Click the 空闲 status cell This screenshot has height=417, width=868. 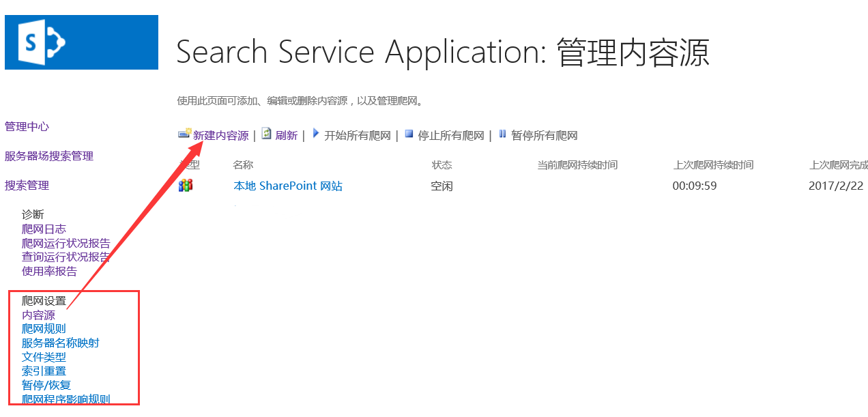tap(442, 186)
